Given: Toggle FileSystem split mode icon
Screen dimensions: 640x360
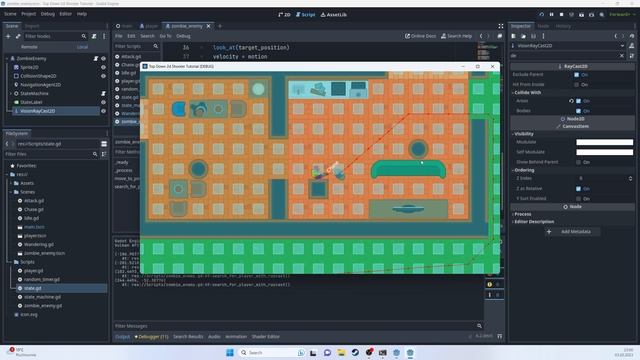Looking at the screenshot, I should pos(104,144).
